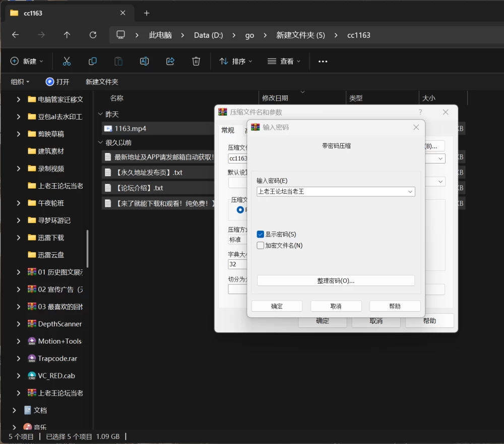Click the Data (D:) breadcrumb
Screen dimensions: 504x444
pyautogui.click(x=208, y=35)
